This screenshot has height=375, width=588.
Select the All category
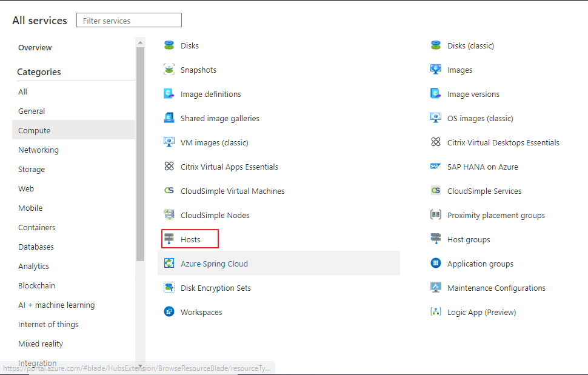coord(73,92)
